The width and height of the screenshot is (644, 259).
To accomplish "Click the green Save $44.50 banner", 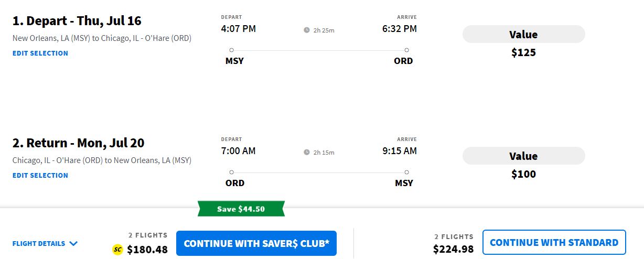I will 241,209.
